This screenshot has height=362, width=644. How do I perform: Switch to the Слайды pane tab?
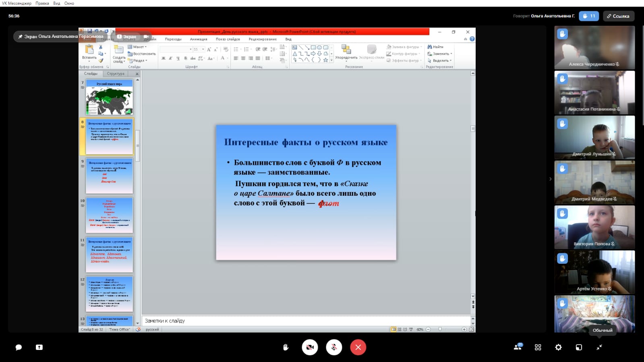click(x=91, y=74)
